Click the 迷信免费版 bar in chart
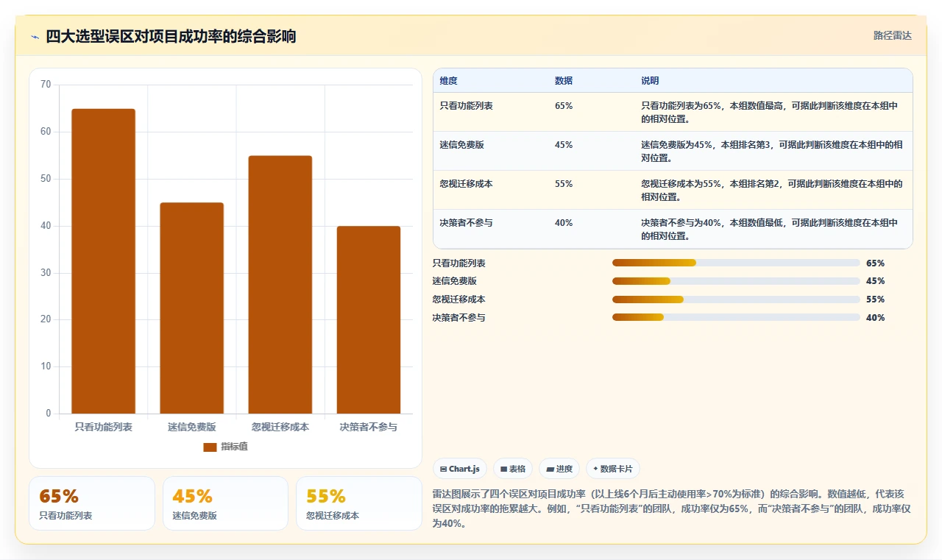Screen dimensions: 942x560 (x=191, y=308)
